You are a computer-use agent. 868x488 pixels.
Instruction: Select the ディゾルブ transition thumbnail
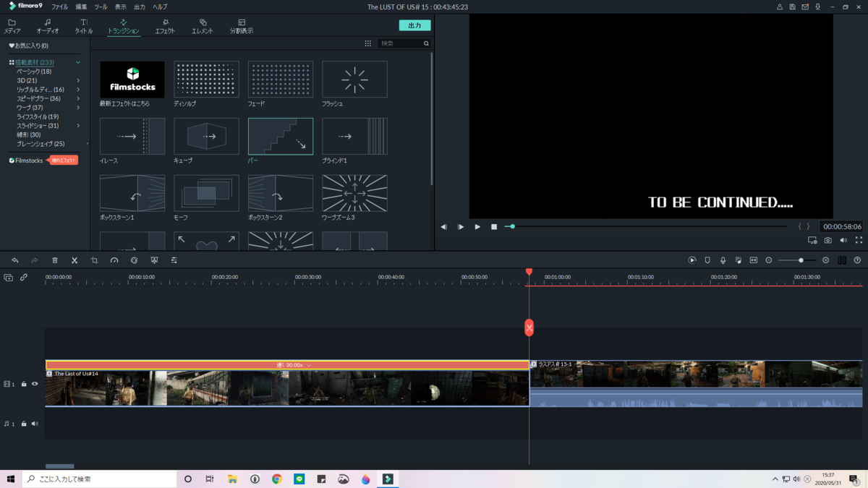click(x=206, y=80)
